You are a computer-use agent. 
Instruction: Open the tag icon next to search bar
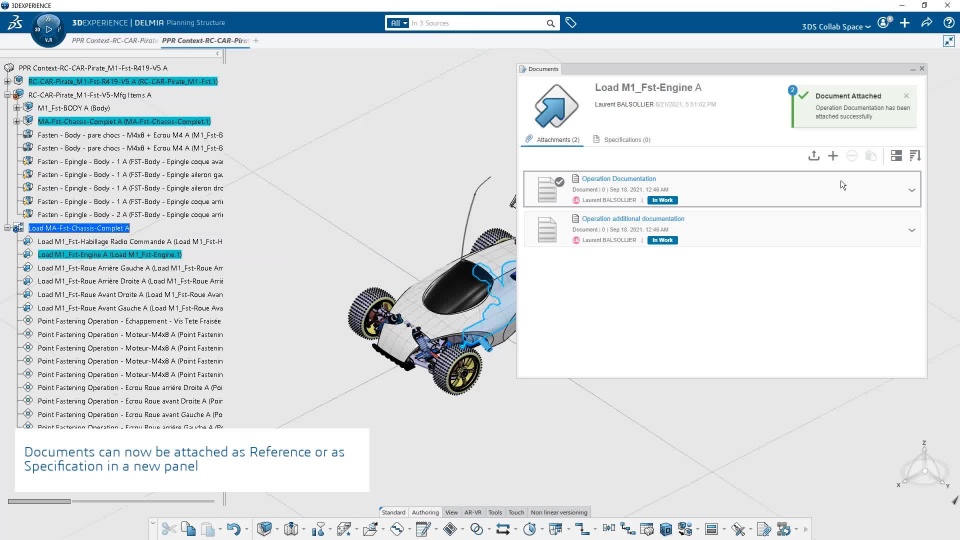point(571,23)
